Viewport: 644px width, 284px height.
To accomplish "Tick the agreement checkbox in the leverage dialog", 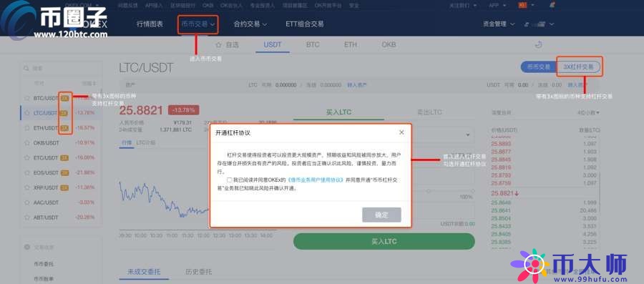I will click(229, 180).
